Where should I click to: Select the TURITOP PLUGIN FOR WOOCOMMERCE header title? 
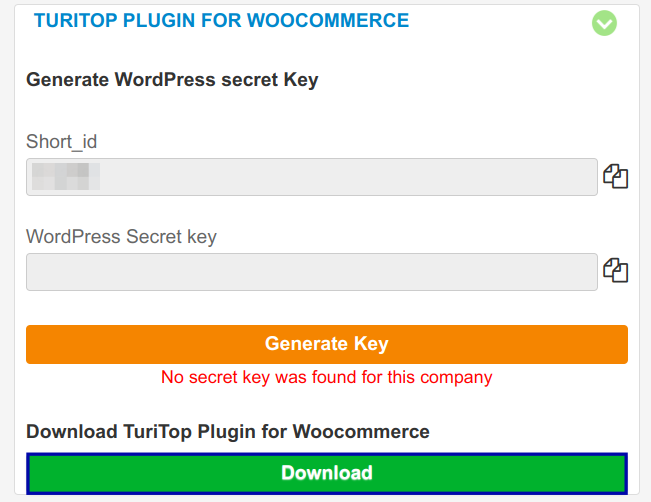coord(221,20)
